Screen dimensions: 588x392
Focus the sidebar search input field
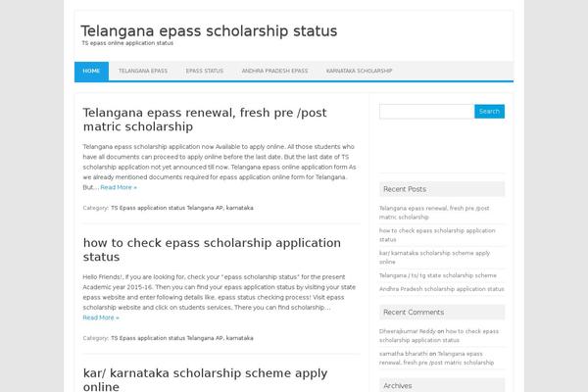click(x=426, y=112)
